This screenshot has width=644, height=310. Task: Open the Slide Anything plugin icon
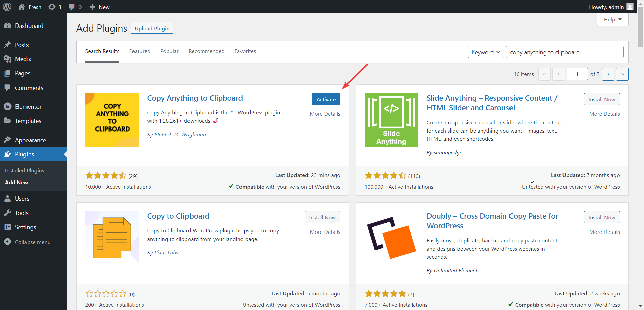[391, 120]
